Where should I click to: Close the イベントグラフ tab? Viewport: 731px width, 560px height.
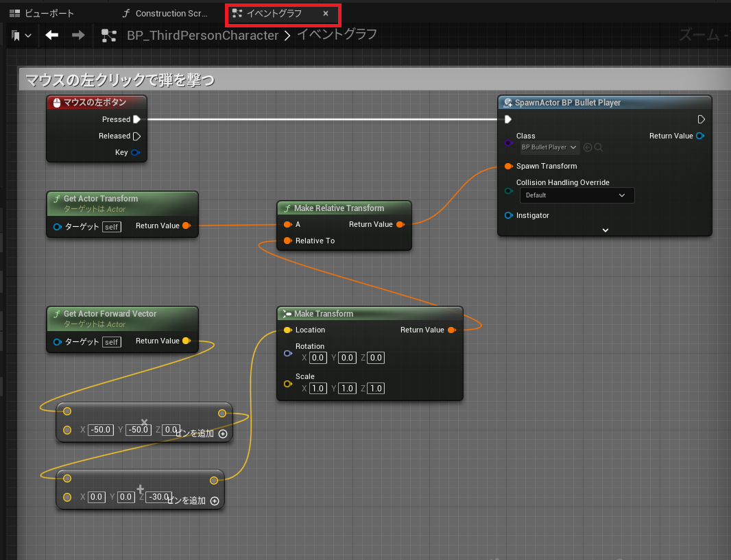(x=326, y=14)
